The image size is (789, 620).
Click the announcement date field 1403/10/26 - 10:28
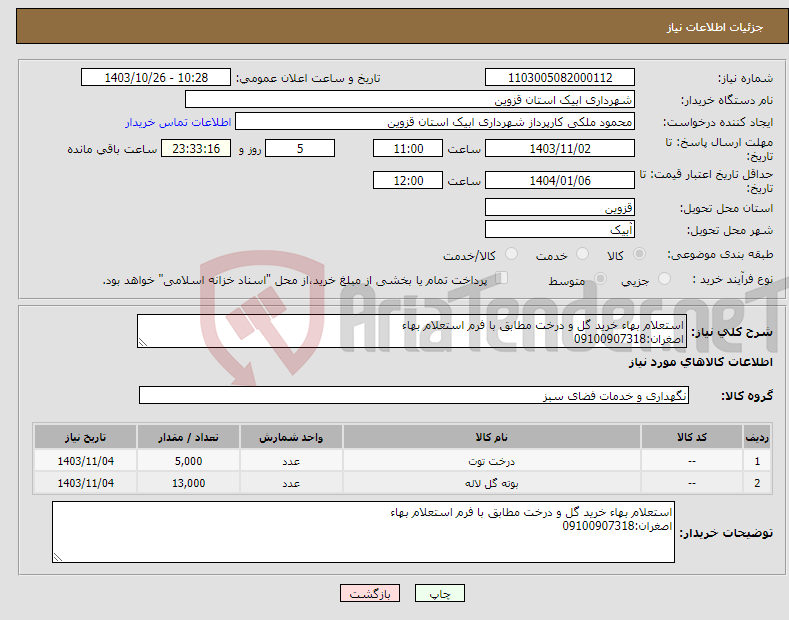click(x=156, y=78)
